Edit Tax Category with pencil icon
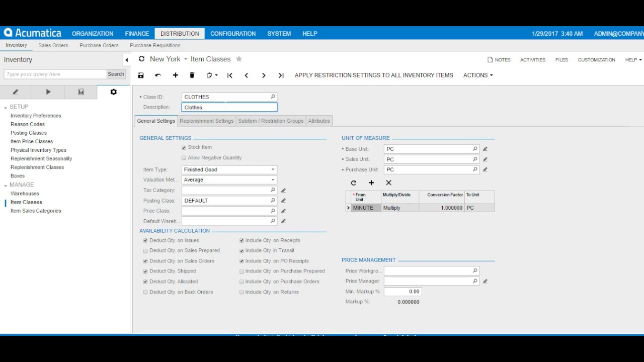 [x=283, y=191]
